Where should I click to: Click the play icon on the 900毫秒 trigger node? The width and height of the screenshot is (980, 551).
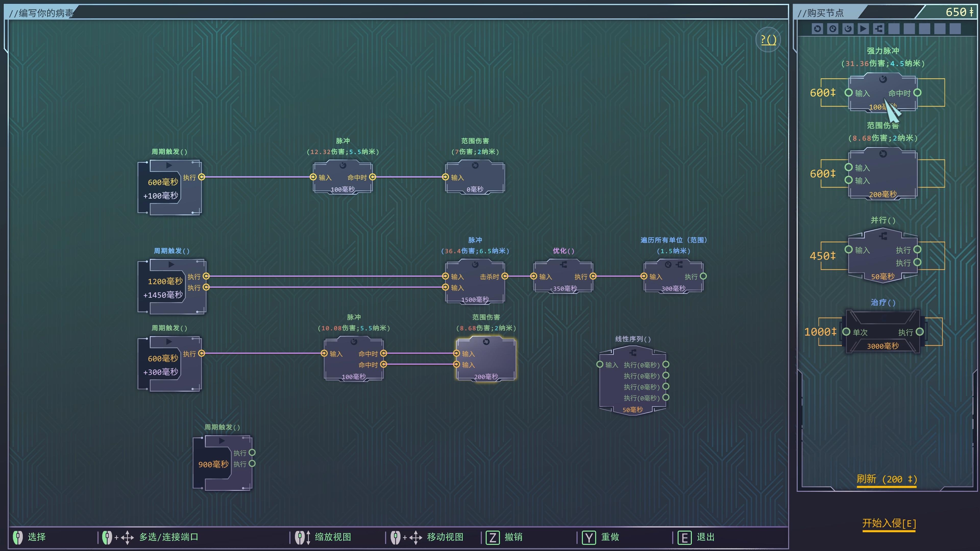point(222,441)
